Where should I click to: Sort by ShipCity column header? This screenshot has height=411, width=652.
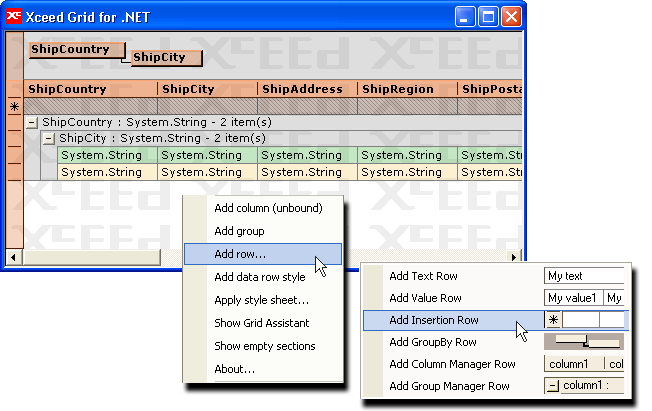pos(207,89)
